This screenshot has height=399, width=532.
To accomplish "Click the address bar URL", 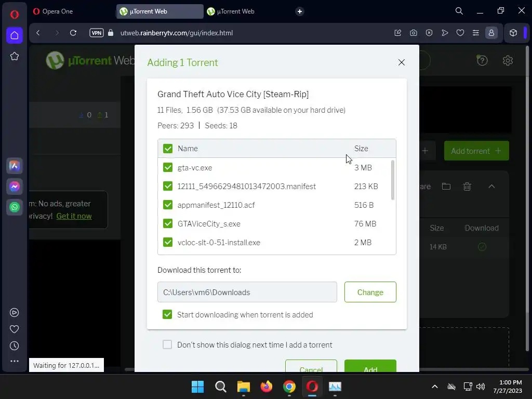I will coord(177,33).
